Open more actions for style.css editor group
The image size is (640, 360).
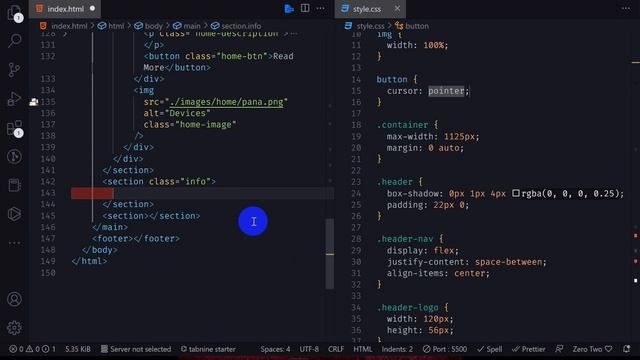point(626,8)
